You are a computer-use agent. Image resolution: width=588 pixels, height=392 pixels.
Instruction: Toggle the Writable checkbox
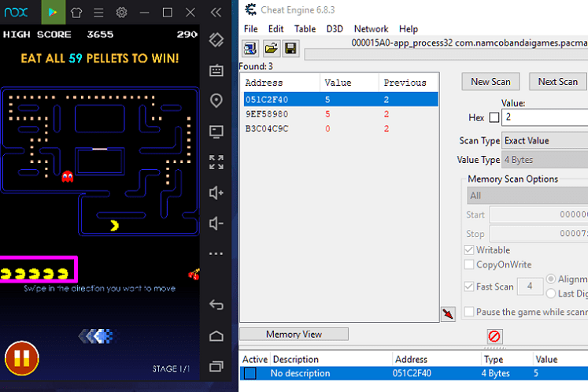469,250
